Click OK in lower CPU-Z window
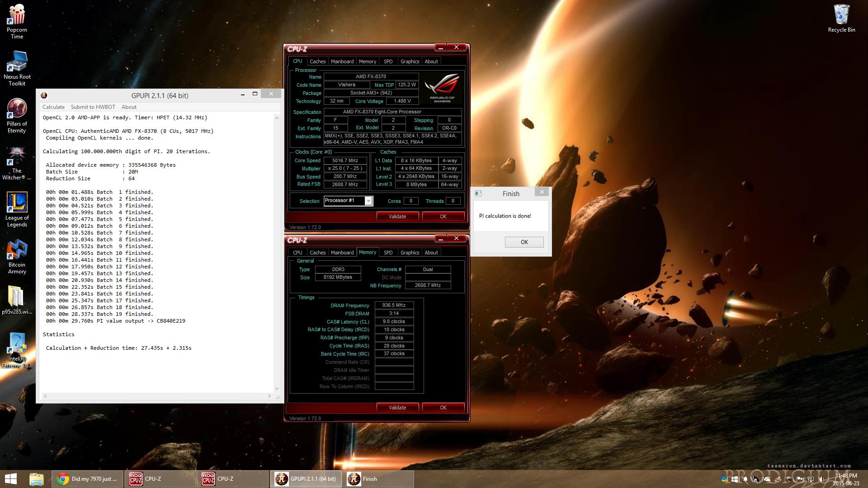 click(443, 408)
